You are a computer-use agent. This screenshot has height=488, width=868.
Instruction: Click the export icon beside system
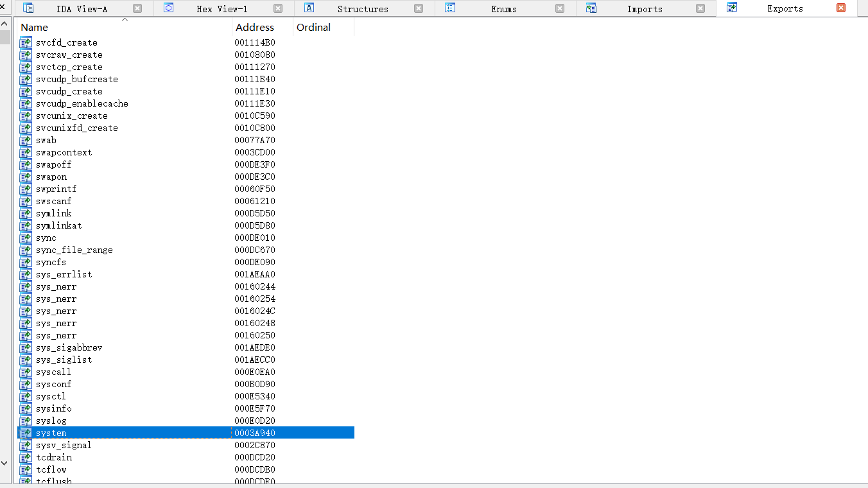coord(25,433)
